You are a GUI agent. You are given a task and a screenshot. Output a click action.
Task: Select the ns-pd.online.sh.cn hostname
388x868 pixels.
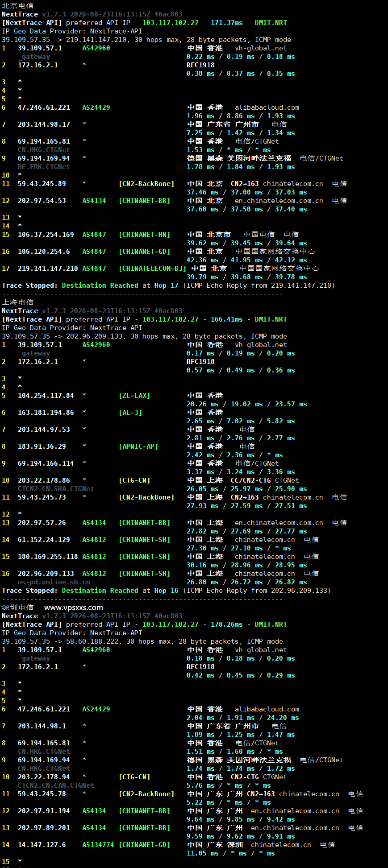click(54, 582)
